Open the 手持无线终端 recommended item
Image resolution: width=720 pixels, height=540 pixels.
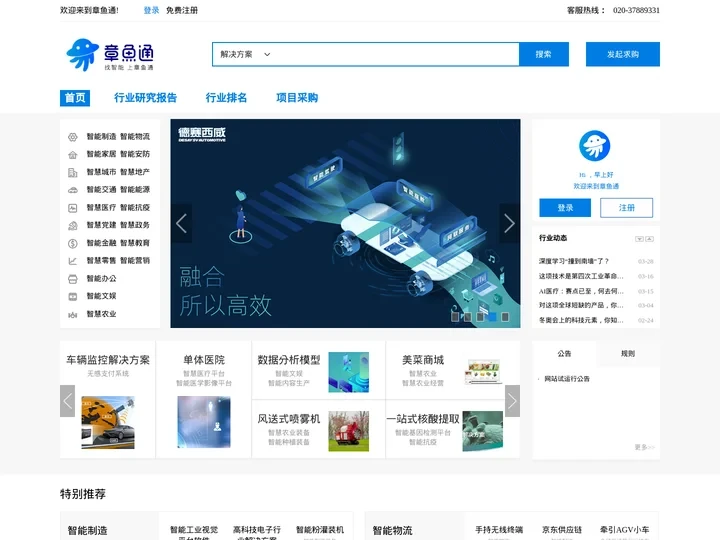pyautogui.click(x=499, y=530)
